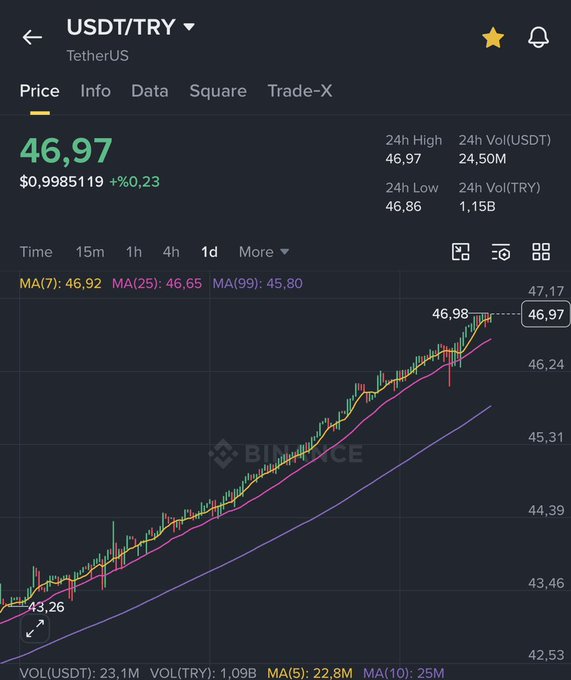Open the Trade-X tab
The width and height of the screenshot is (571, 680).
300,91
